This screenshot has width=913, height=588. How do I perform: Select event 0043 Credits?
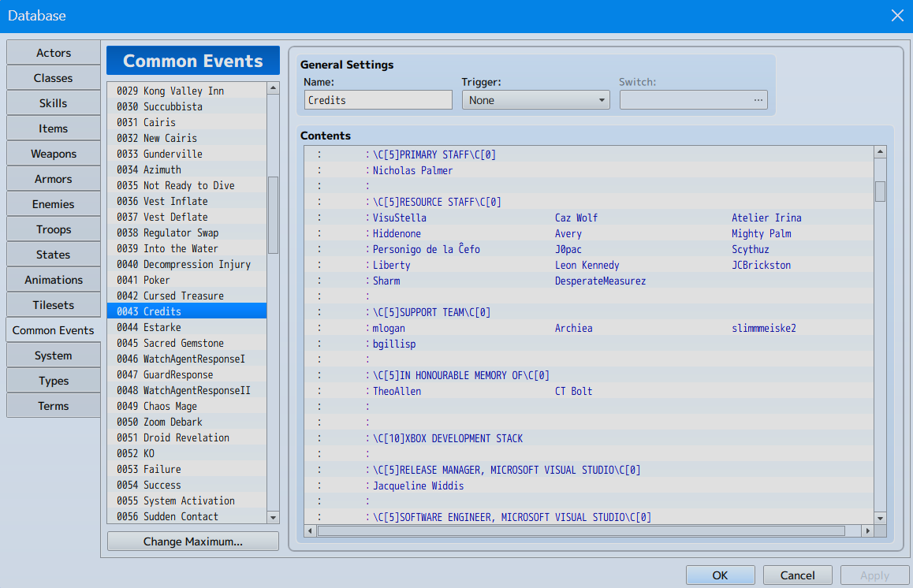187,311
